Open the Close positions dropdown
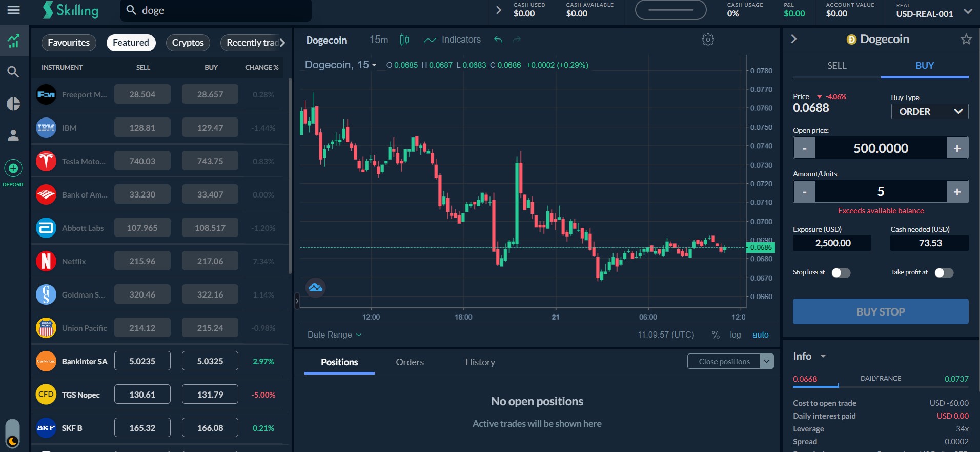 coord(766,362)
